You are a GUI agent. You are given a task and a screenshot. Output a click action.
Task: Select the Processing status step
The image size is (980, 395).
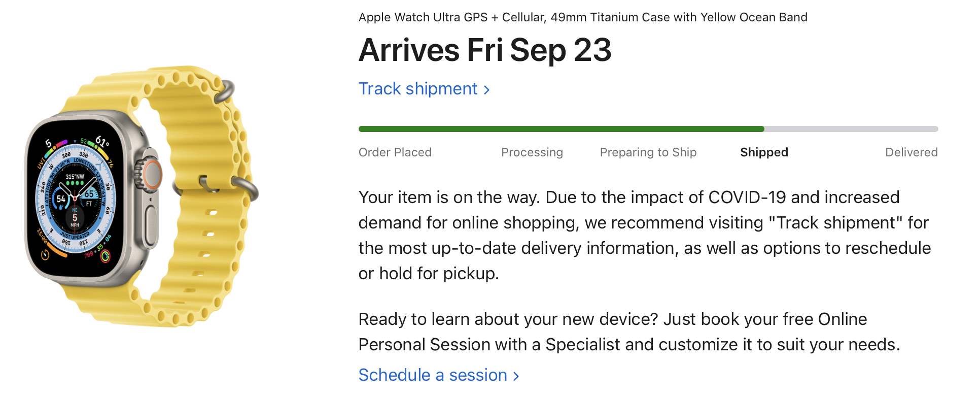(x=532, y=152)
